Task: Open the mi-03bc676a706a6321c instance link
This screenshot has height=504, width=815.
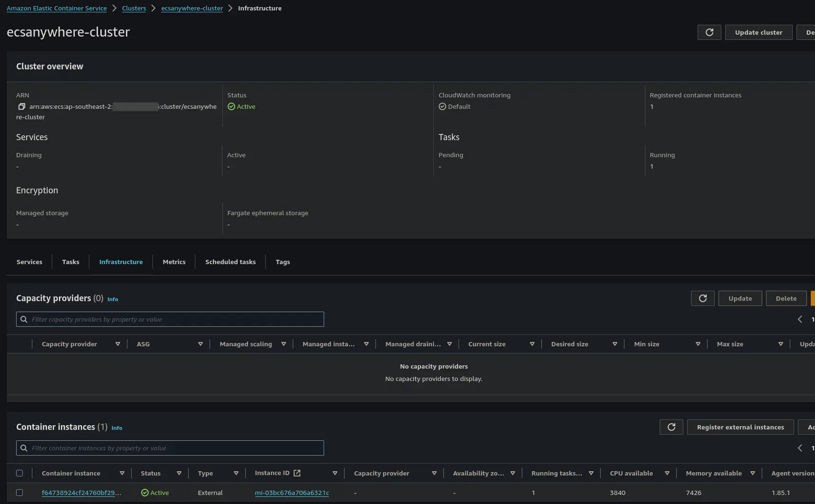Action: click(x=292, y=493)
